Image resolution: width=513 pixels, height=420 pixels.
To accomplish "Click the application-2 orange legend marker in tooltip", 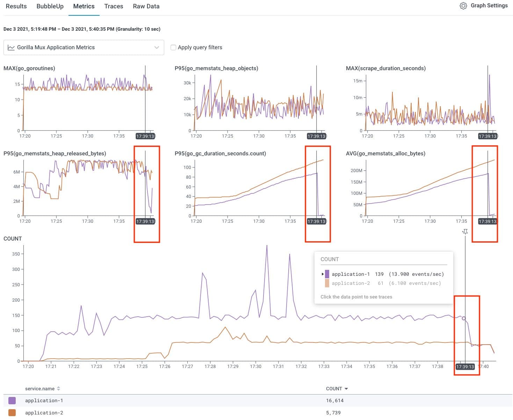I will tap(327, 283).
